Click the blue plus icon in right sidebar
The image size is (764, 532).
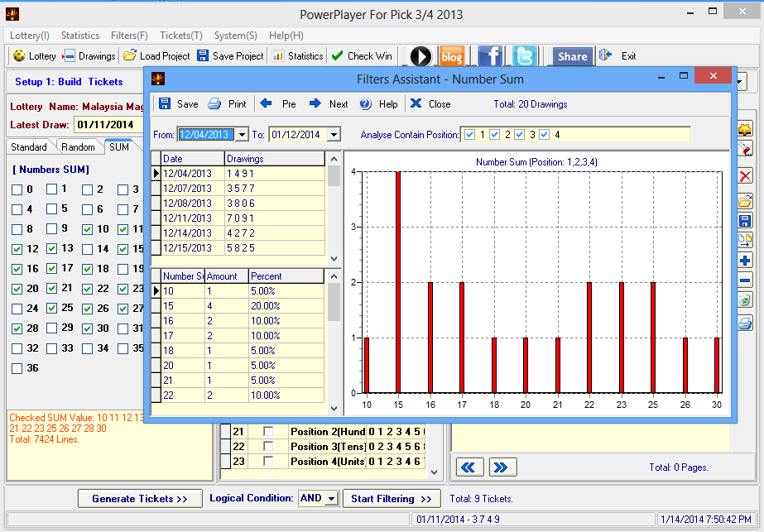(x=745, y=261)
